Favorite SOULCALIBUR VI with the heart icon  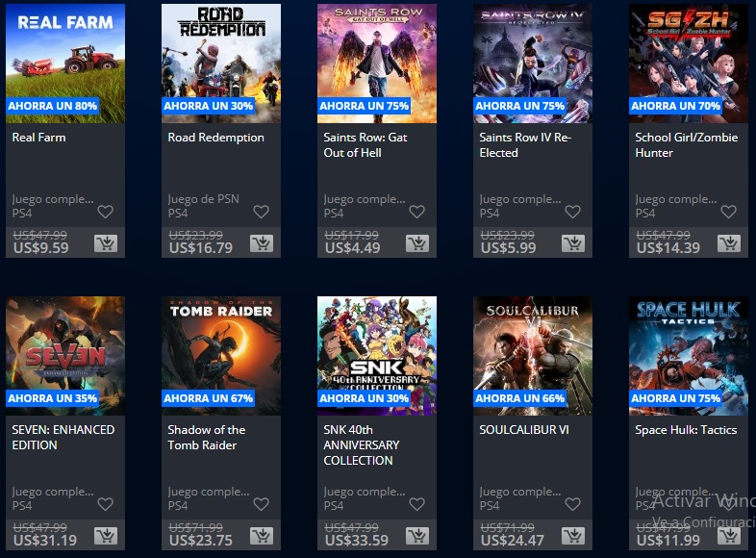coord(572,504)
